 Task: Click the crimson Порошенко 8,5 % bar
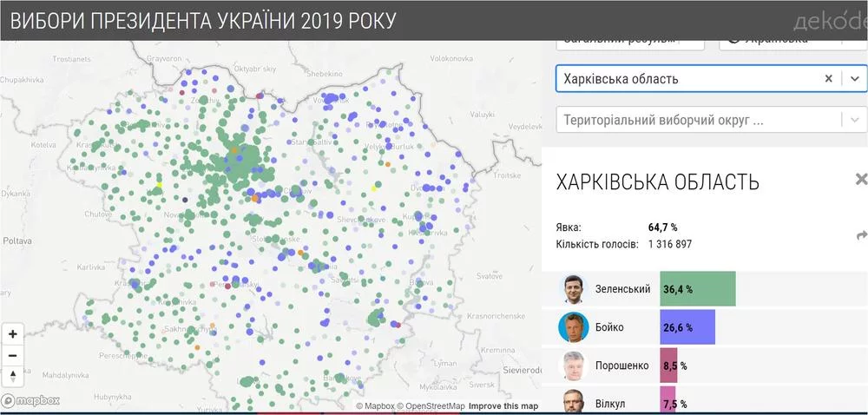pyautogui.click(x=668, y=366)
